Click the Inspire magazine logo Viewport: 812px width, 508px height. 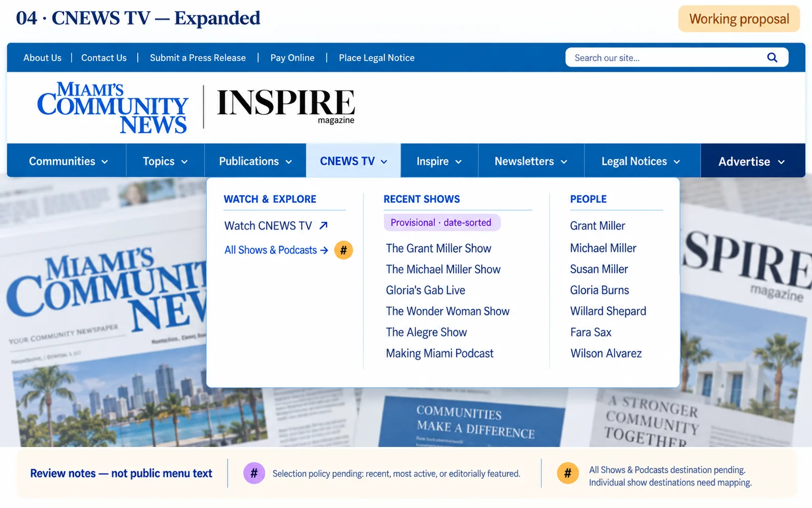[286, 106]
